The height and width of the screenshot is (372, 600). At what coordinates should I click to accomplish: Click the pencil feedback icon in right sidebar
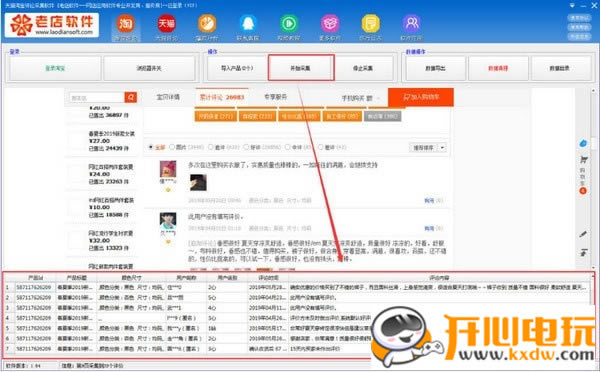pyautogui.click(x=583, y=234)
